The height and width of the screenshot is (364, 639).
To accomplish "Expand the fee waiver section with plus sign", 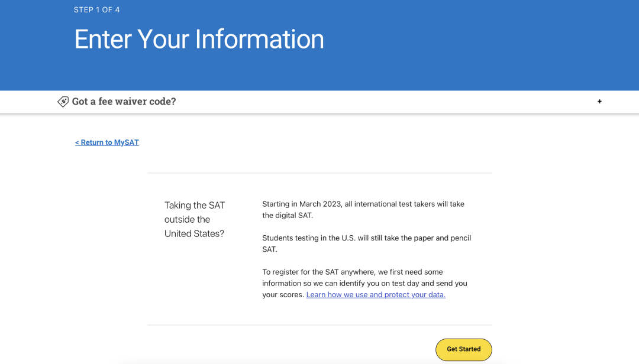I will (599, 102).
